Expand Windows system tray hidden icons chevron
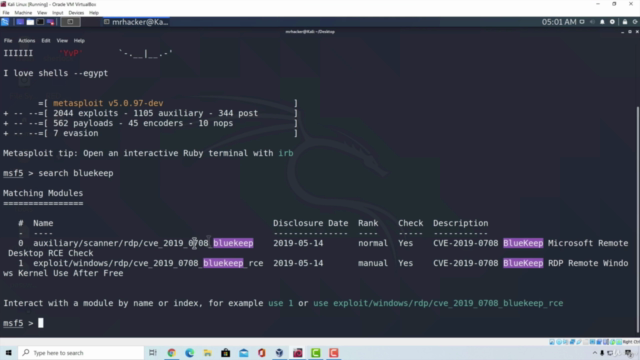This screenshot has width=640, height=360. (595, 353)
